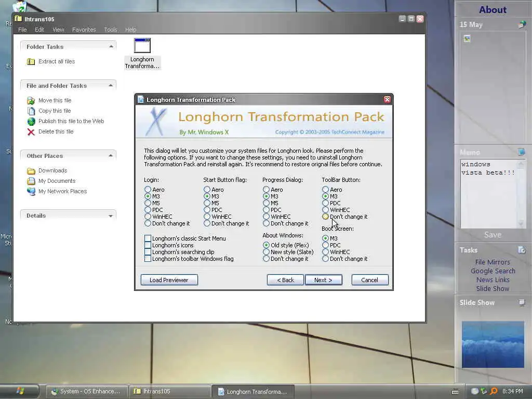
Task: Open the Favorites menu
Action: pyautogui.click(x=84, y=30)
